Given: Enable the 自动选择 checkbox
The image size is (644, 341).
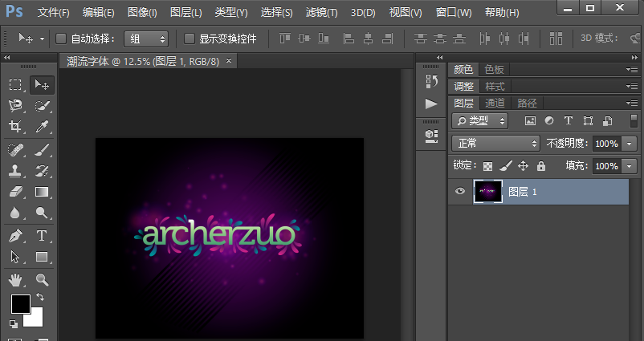Looking at the screenshot, I should (61, 39).
